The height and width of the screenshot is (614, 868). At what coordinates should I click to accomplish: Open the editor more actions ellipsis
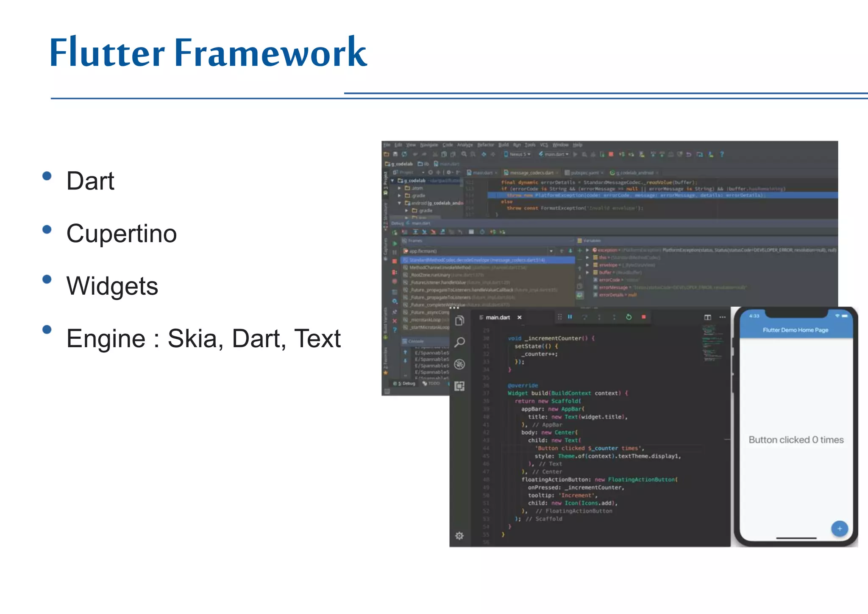pos(723,317)
